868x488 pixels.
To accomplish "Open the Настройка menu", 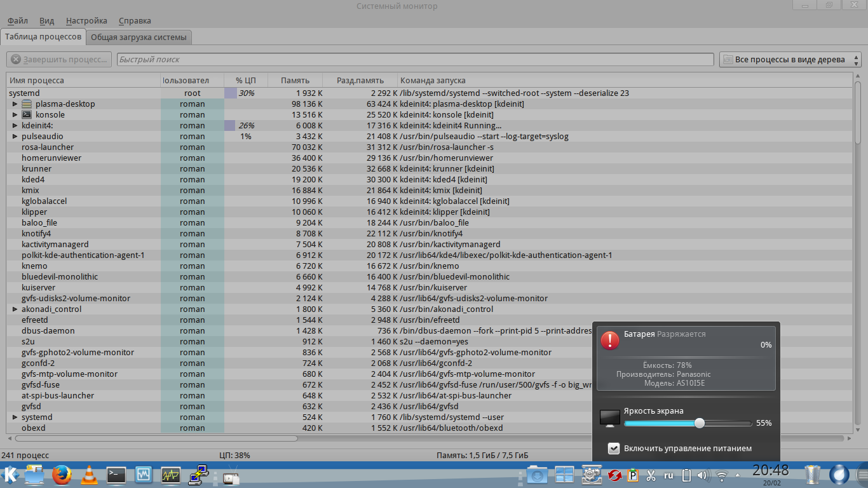I will click(x=86, y=21).
